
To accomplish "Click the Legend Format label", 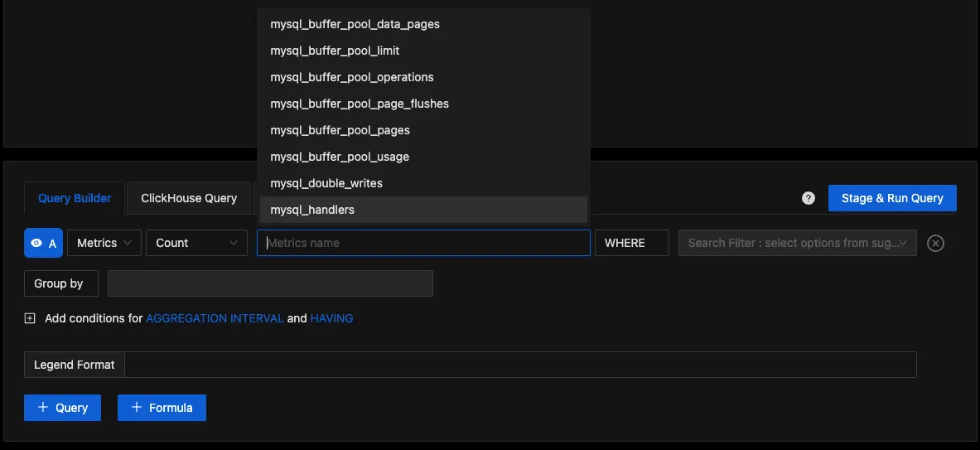I will (75, 365).
